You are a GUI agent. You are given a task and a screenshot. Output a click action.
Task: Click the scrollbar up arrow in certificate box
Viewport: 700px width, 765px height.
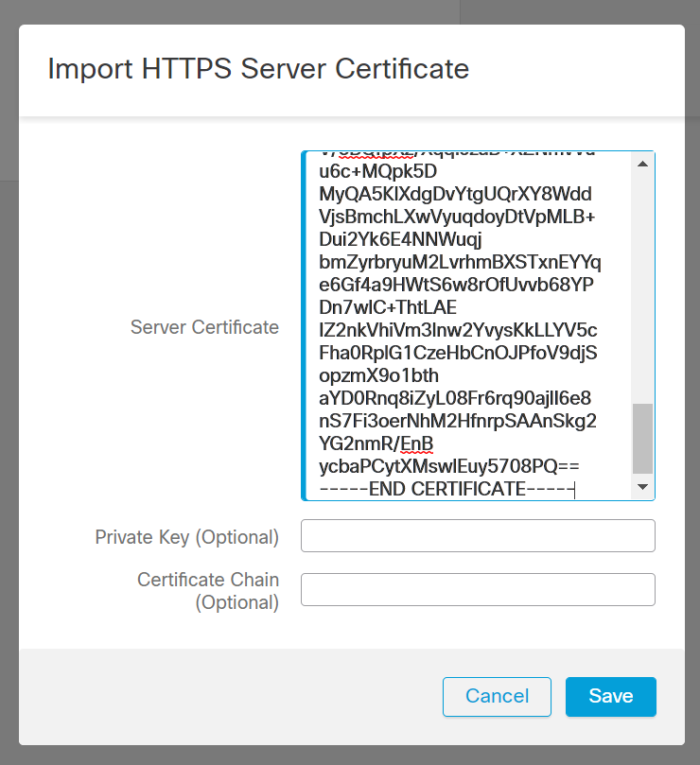(x=642, y=165)
